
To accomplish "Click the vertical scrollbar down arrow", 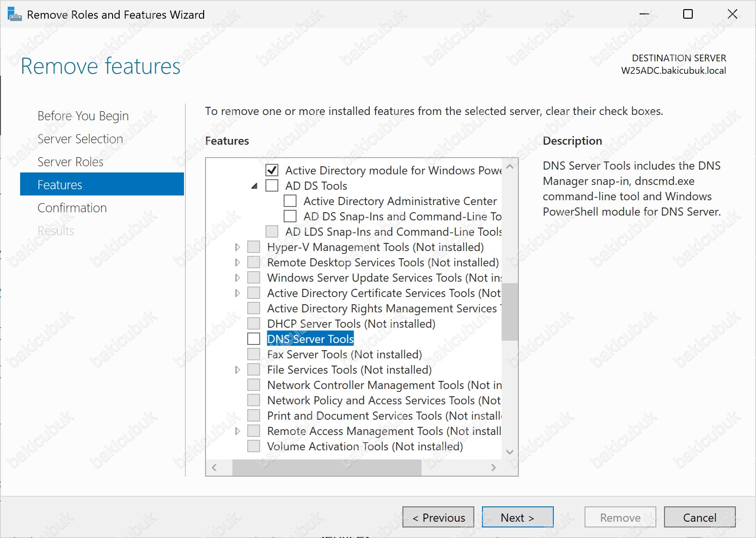I will (510, 452).
